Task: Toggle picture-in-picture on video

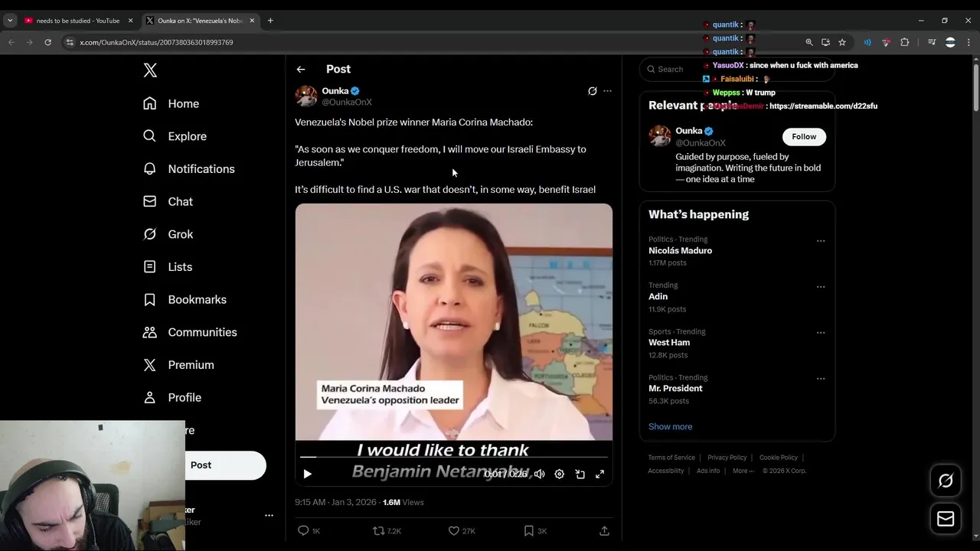Action: (x=580, y=474)
